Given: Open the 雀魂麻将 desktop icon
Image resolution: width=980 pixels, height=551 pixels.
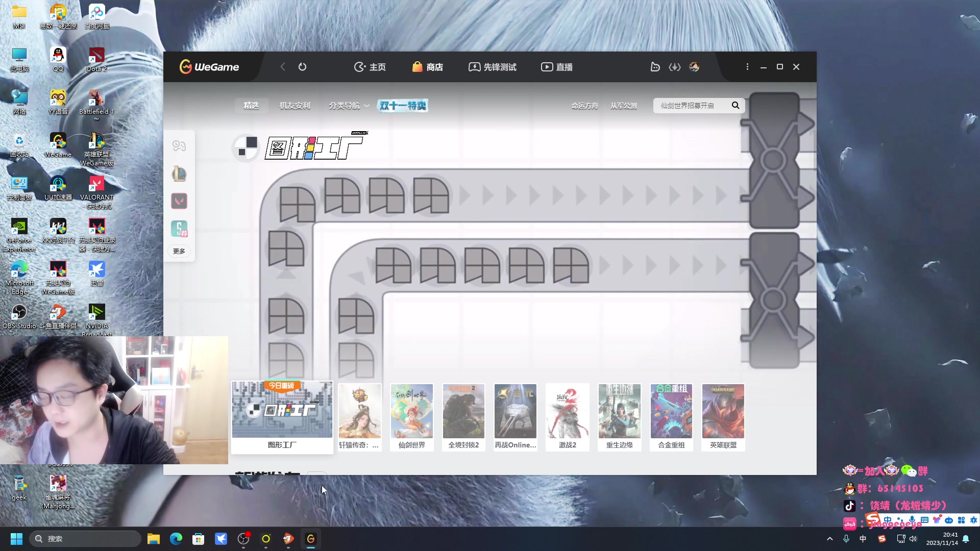Looking at the screenshot, I should [58, 492].
